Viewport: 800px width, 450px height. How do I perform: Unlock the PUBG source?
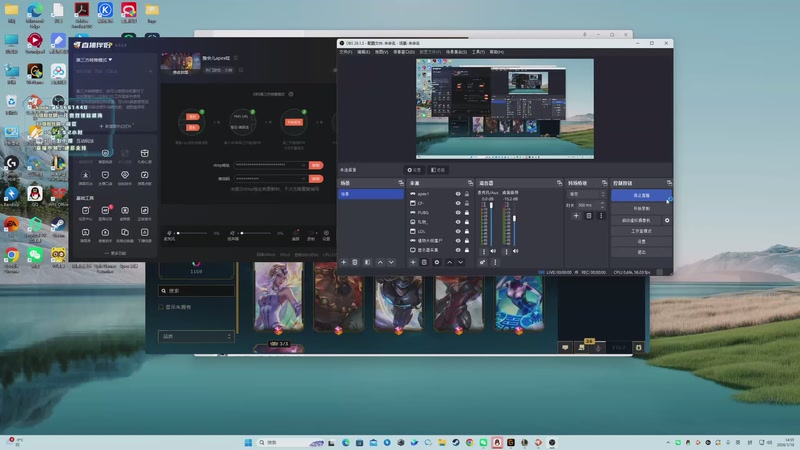tap(466, 212)
